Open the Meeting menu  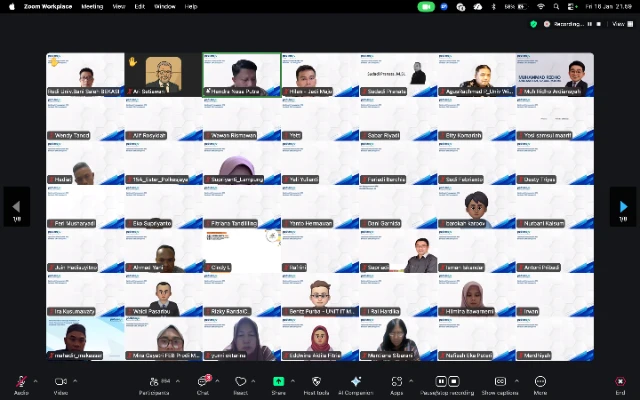click(92, 7)
